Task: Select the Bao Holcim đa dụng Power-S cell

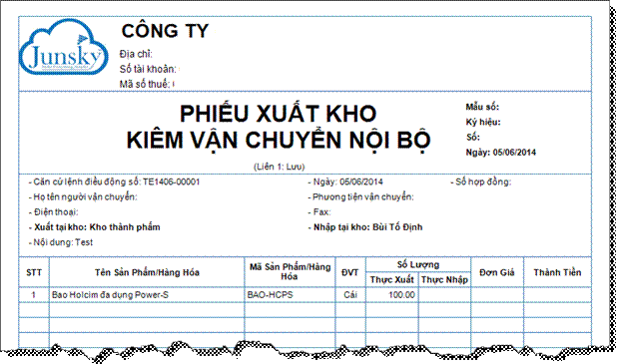Action: click(x=147, y=295)
